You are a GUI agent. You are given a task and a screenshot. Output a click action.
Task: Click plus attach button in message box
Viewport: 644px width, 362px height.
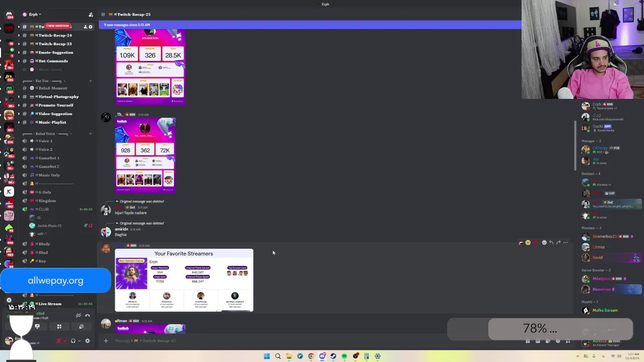tap(106, 341)
